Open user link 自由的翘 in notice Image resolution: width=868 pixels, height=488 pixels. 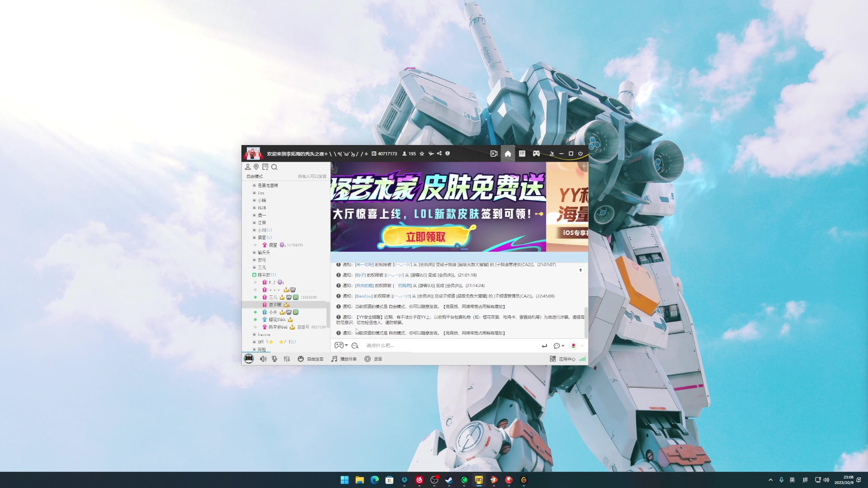[364, 286]
